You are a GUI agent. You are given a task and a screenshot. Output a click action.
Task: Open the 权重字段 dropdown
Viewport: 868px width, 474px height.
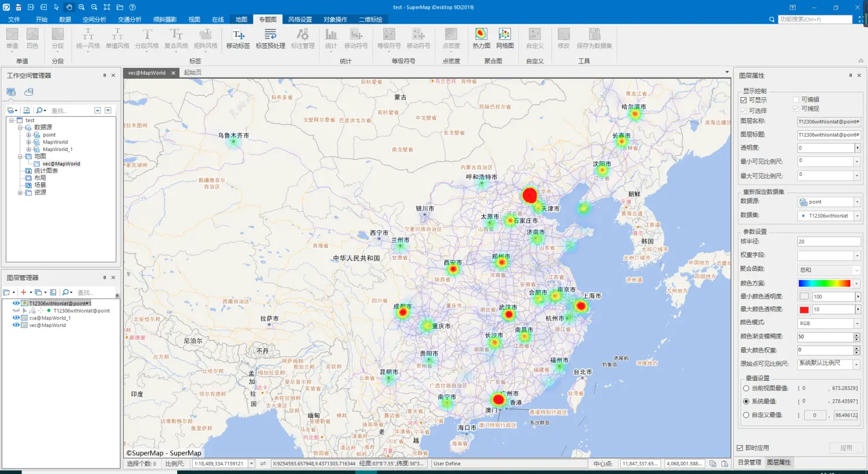pos(857,255)
